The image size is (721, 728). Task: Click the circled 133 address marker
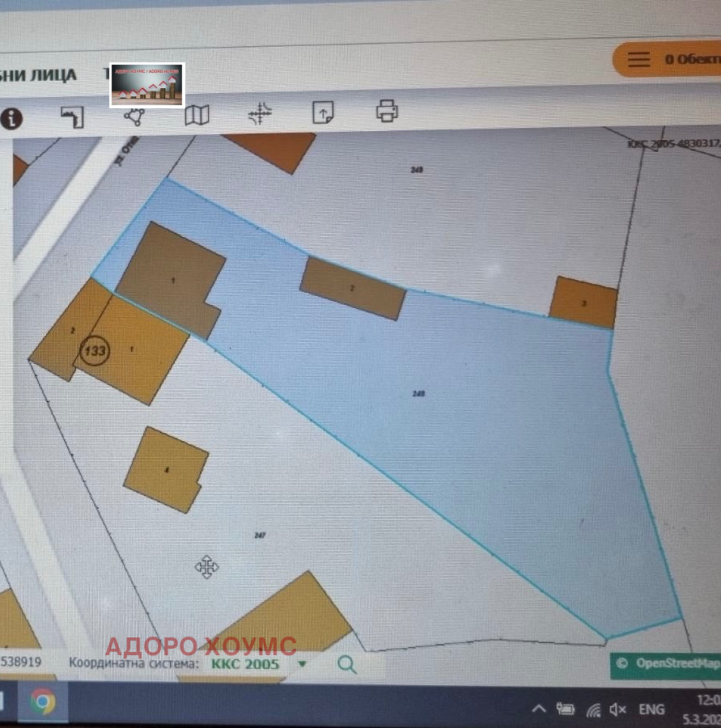(x=96, y=350)
